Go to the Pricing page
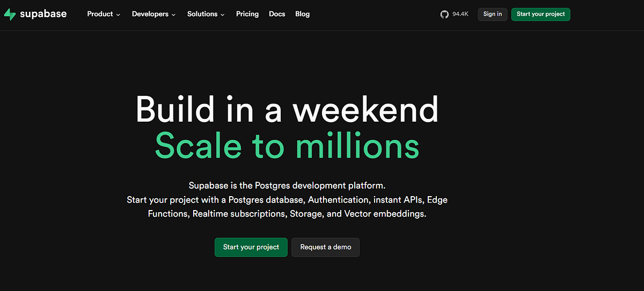This screenshot has height=291, width=644. (x=247, y=14)
